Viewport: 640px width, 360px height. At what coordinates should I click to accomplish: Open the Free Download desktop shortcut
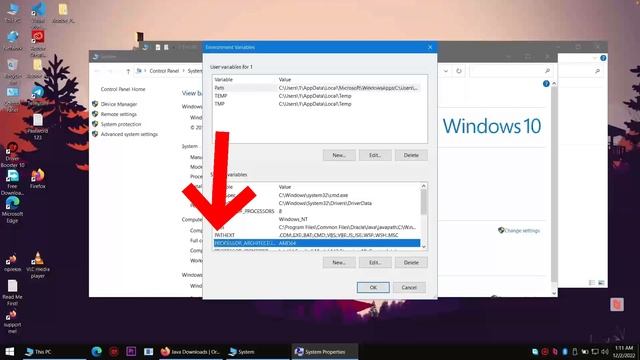click(x=12, y=182)
